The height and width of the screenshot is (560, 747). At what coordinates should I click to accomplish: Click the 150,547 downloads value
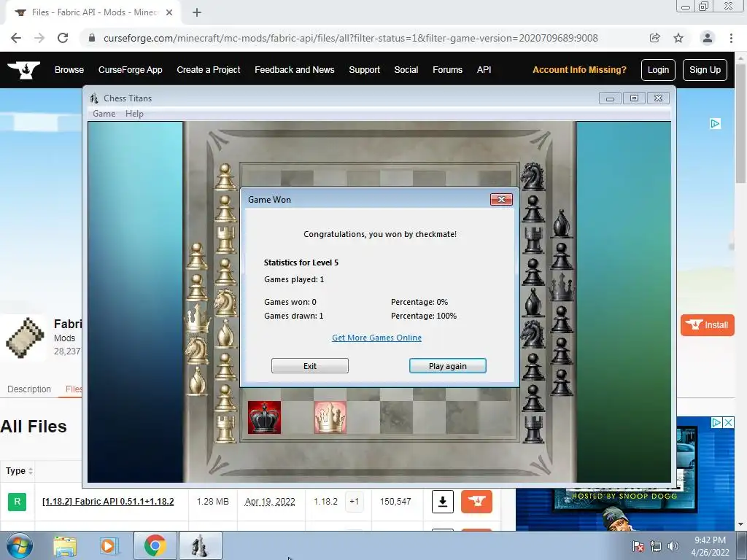tap(395, 502)
